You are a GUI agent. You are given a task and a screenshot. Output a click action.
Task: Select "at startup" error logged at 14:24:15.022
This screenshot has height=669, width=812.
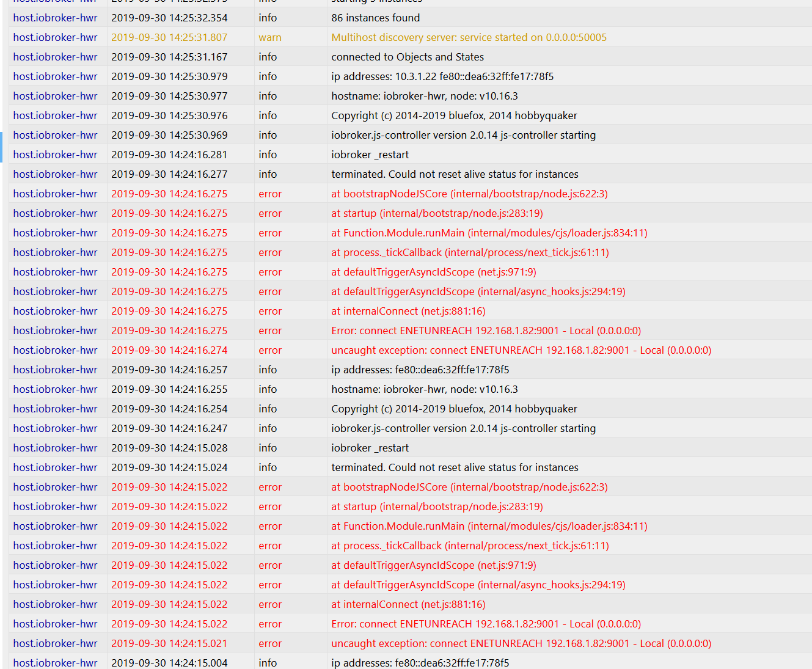(x=437, y=506)
